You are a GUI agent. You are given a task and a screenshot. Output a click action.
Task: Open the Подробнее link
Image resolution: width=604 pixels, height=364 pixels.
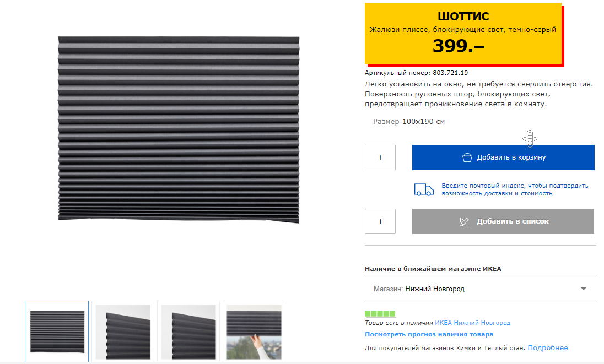[x=548, y=348]
